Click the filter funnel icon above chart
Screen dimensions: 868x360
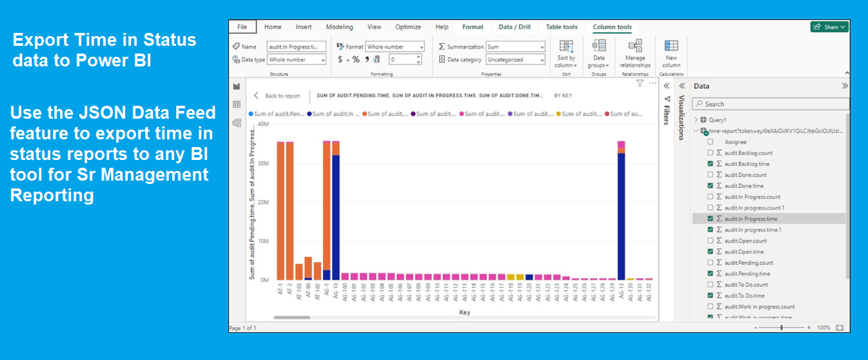coord(640,83)
